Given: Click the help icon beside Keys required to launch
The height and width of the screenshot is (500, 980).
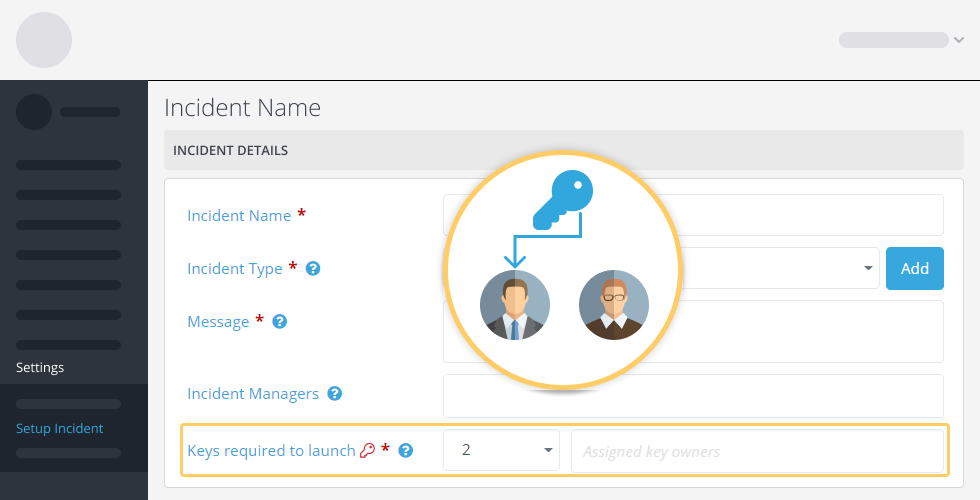Looking at the screenshot, I should (406, 450).
